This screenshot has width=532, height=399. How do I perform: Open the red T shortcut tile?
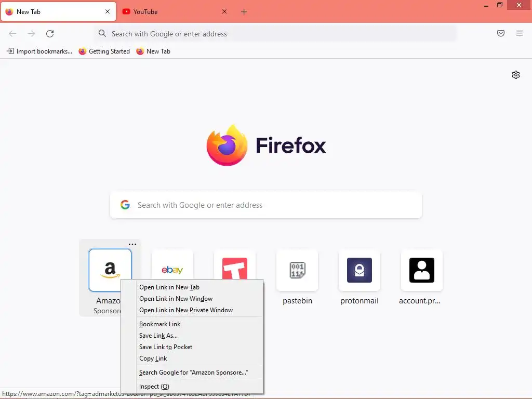click(235, 265)
